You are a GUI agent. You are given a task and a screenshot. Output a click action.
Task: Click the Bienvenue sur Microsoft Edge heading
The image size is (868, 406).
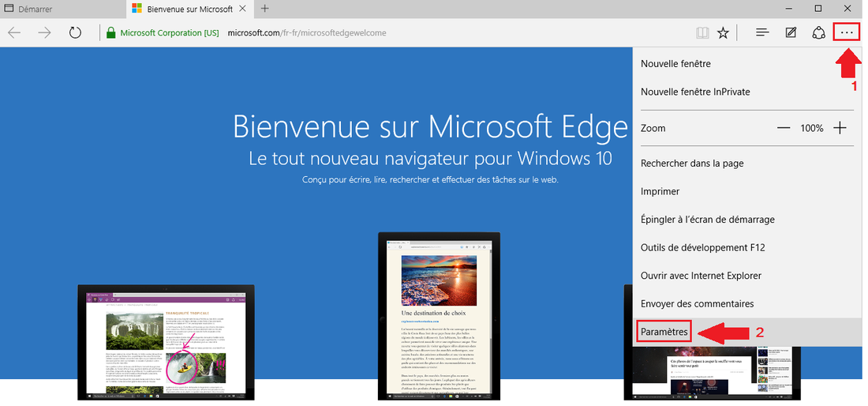[431, 126]
